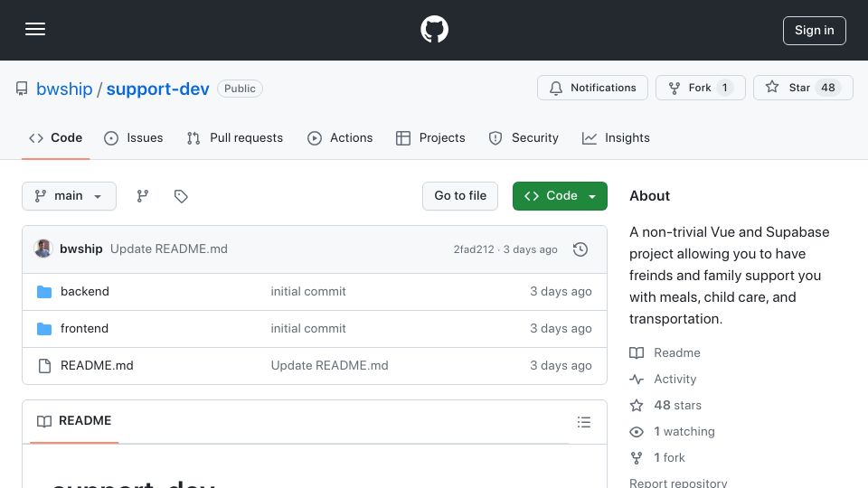Click frontend row's 3 days ago timestamp
Image resolution: width=868 pixels, height=488 pixels.
coord(561,329)
